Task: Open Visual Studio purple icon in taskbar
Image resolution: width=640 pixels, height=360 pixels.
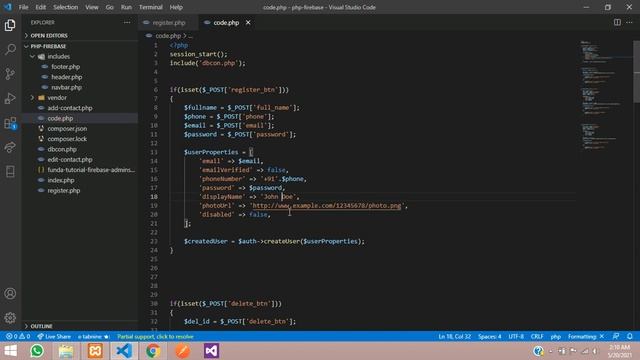Action: click(211, 351)
